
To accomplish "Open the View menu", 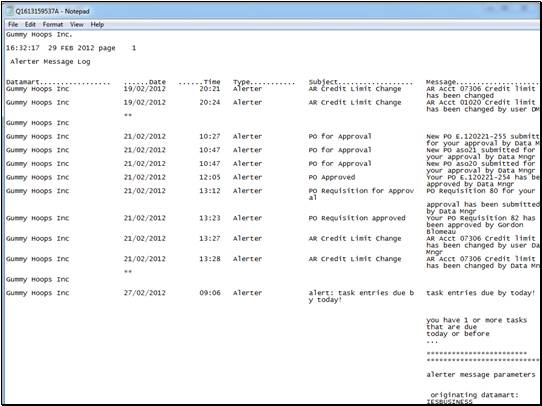I will click(x=77, y=25).
